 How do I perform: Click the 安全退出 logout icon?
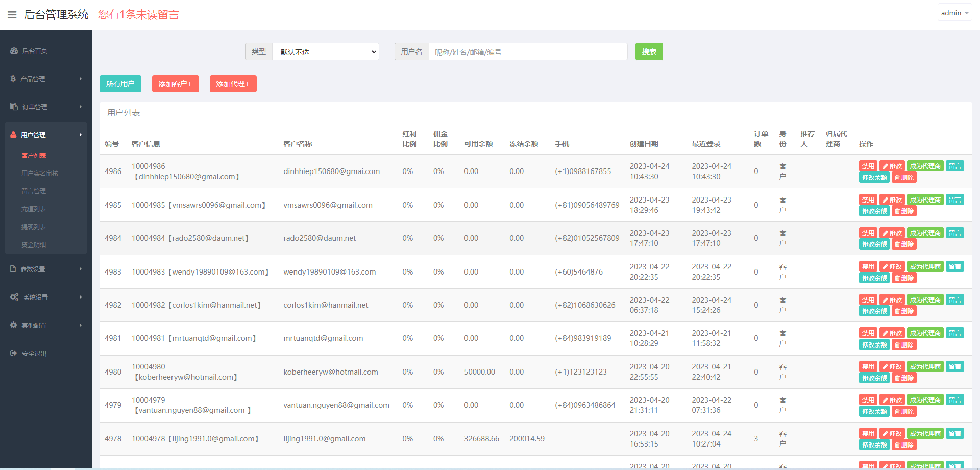14,353
